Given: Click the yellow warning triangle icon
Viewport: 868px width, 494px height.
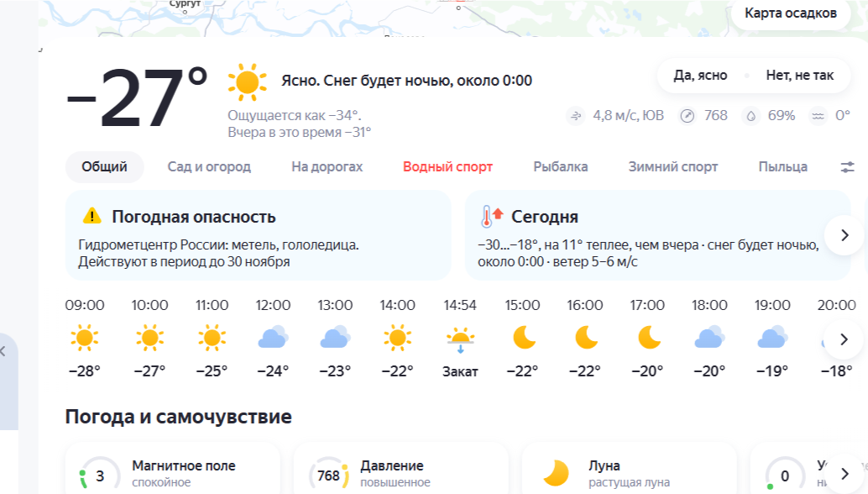Looking at the screenshot, I should (x=92, y=216).
